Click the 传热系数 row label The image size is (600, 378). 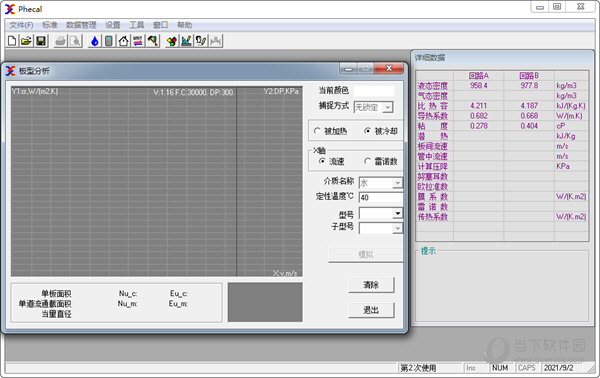[x=432, y=217]
